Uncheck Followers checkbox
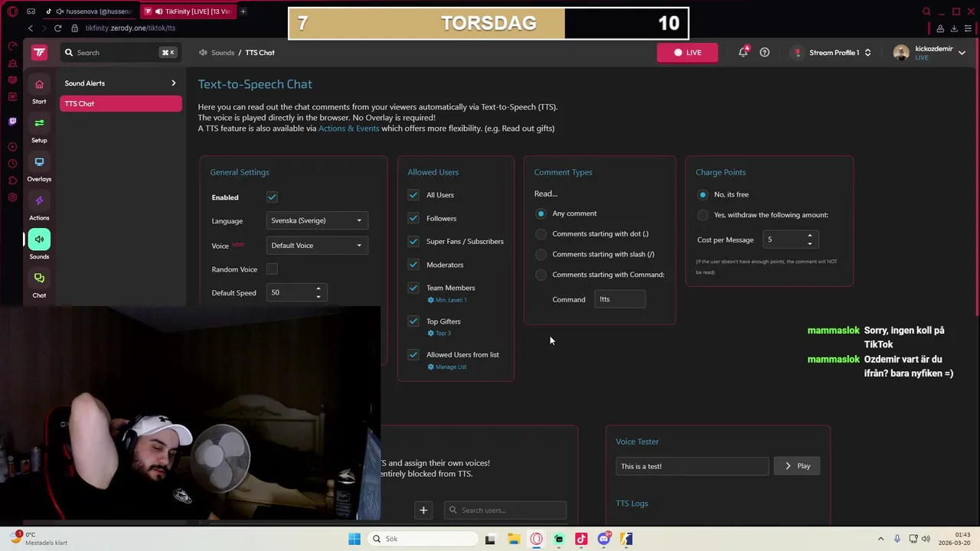 coord(413,218)
